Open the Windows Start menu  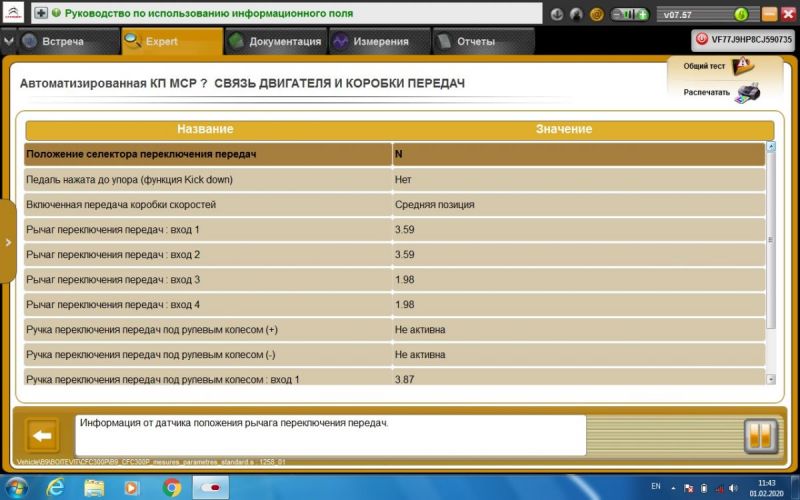(x=17, y=487)
